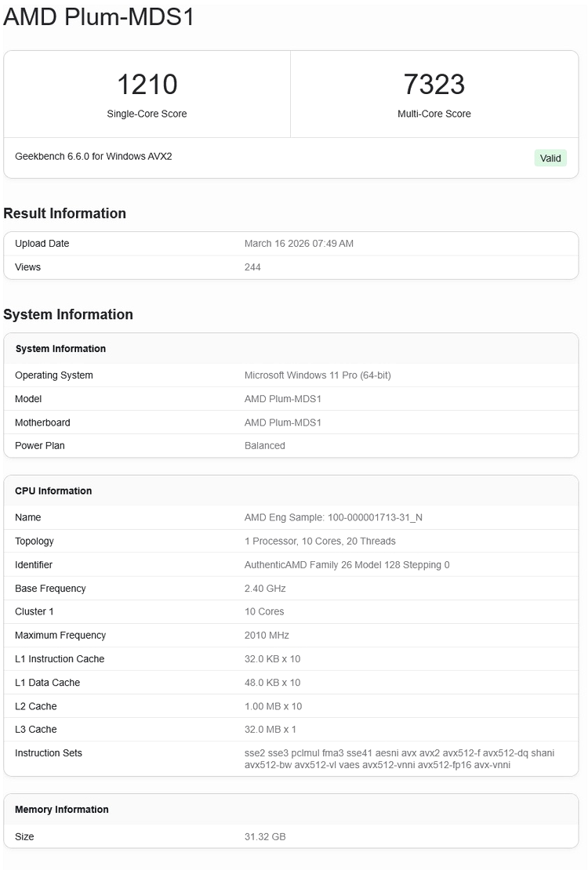Click Geekbench 6.6.0 for Windows AVX2 text
588x870 pixels.
click(93, 157)
